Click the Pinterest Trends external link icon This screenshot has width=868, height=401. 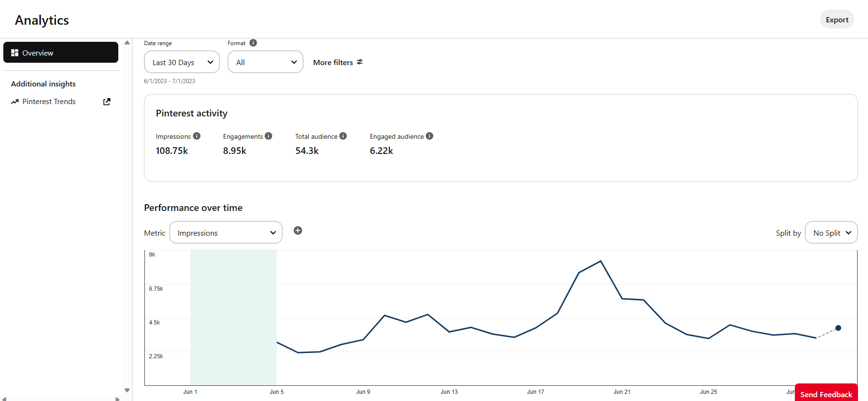(x=107, y=102)
